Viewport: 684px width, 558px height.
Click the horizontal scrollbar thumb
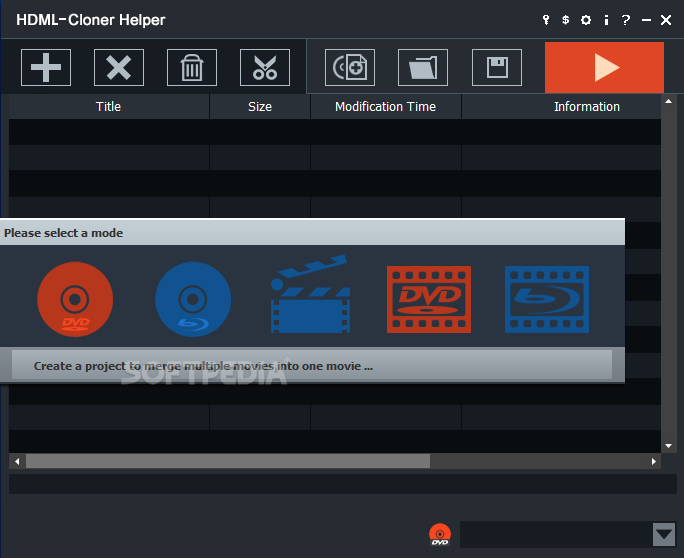[x=228, y=462]
